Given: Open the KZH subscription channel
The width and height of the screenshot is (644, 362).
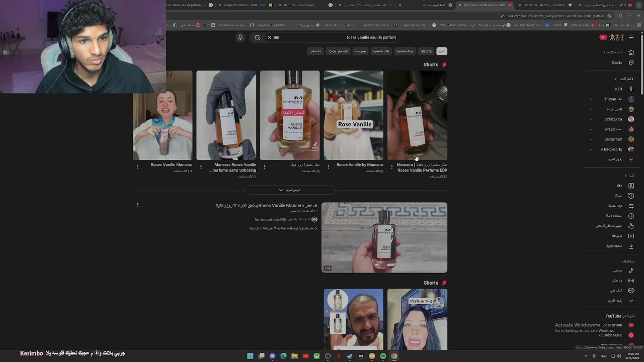Looking at the screenshot, I should (x=624, y=89).
